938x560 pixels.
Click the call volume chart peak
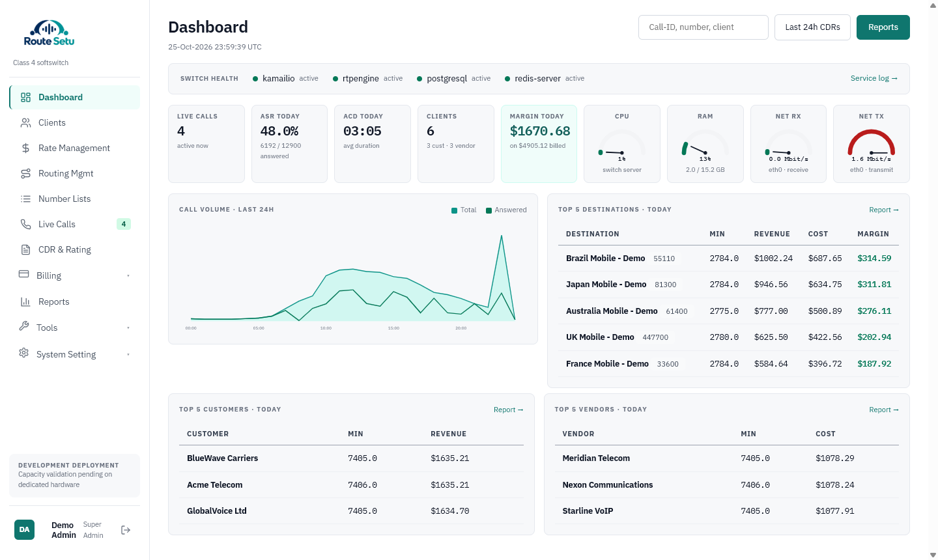click(x=501, y=236)
